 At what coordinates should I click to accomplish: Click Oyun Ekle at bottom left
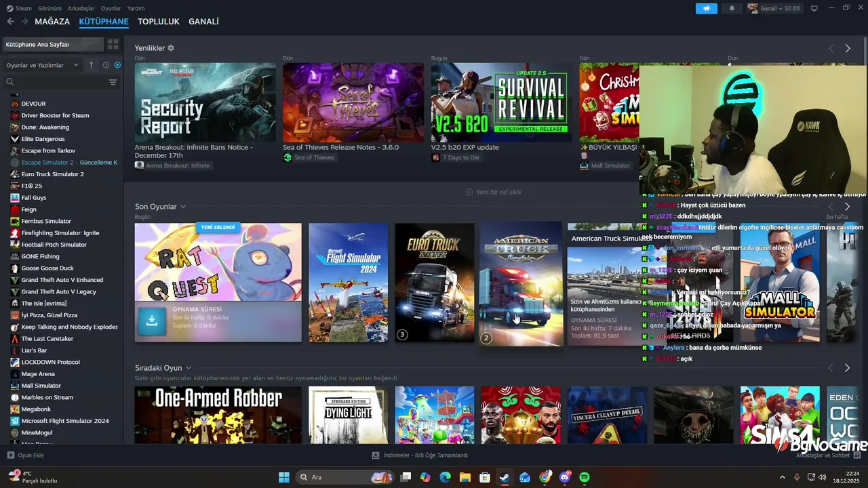point(26,455)
